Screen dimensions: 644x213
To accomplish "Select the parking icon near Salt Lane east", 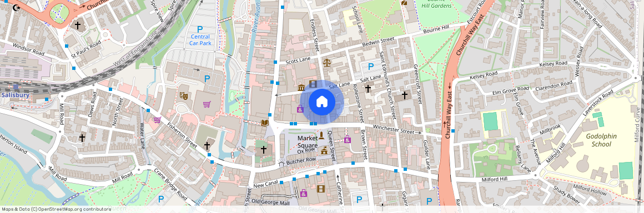I will tap(371, 66).
